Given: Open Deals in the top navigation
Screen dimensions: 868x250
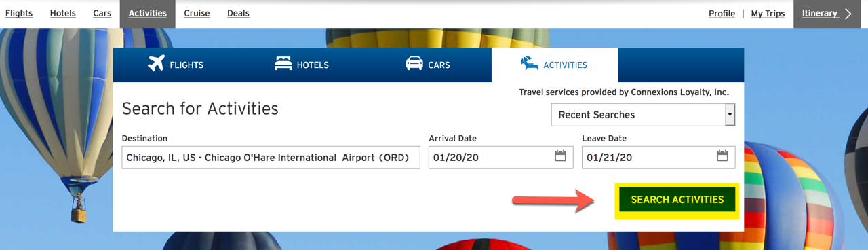Looking at the screenshot, I should point(238,13).
